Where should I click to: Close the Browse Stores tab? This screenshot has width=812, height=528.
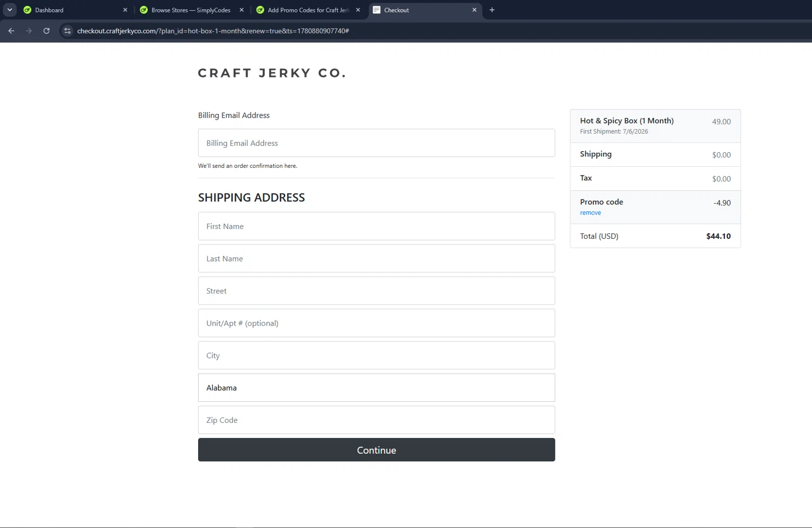pos(241,10)
